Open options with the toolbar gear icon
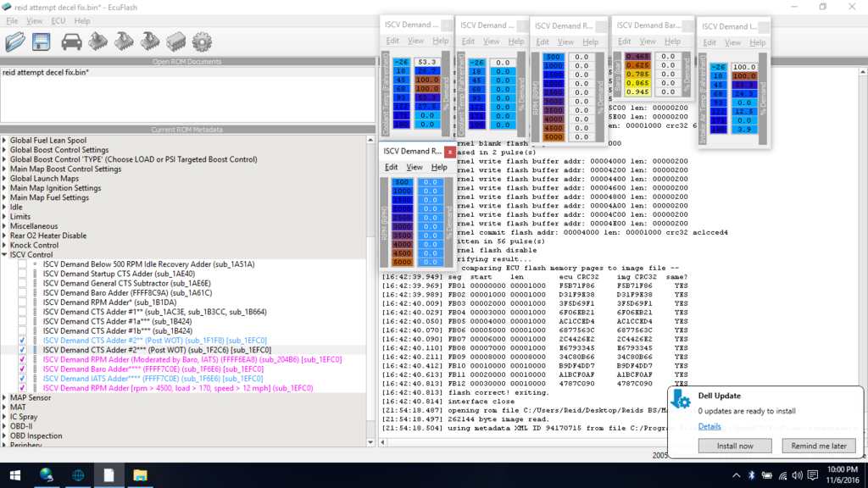Image resolution: width=868 pixels, height=488 pixels. point(202,42)
